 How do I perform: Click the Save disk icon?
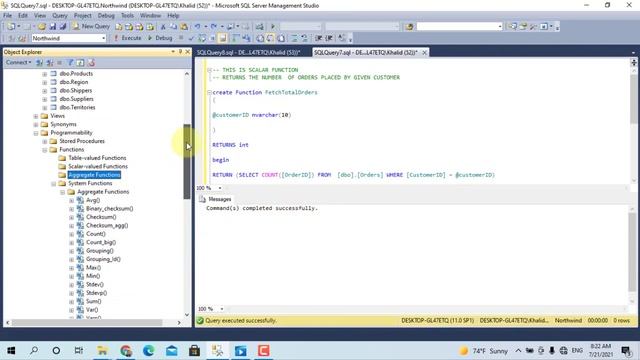[53, 27]
